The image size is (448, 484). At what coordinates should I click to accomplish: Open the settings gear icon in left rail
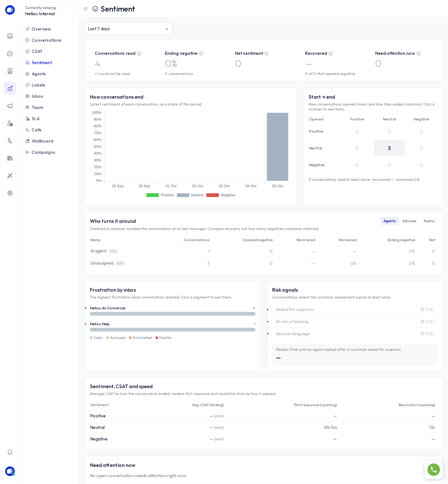10,193
